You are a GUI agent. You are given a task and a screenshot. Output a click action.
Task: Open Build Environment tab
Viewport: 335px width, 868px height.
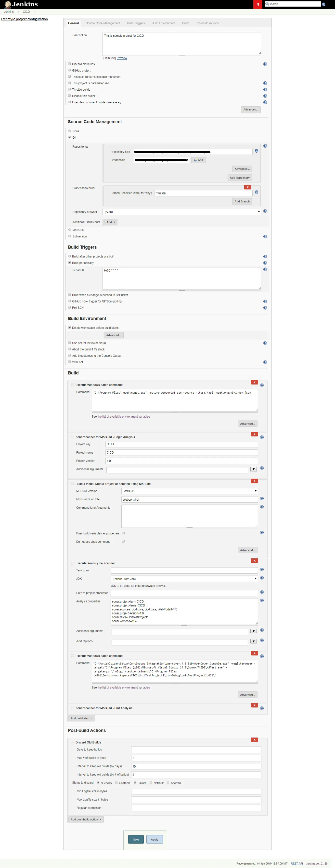163,23
